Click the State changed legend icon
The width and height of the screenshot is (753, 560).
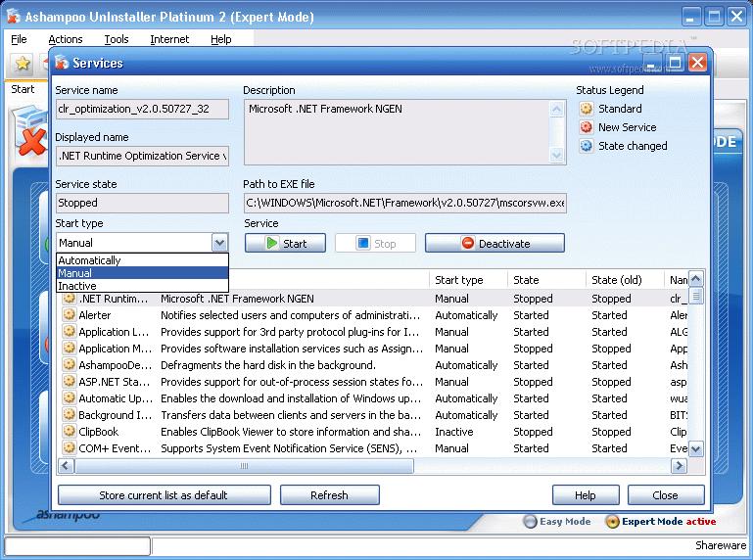[586, 146]
